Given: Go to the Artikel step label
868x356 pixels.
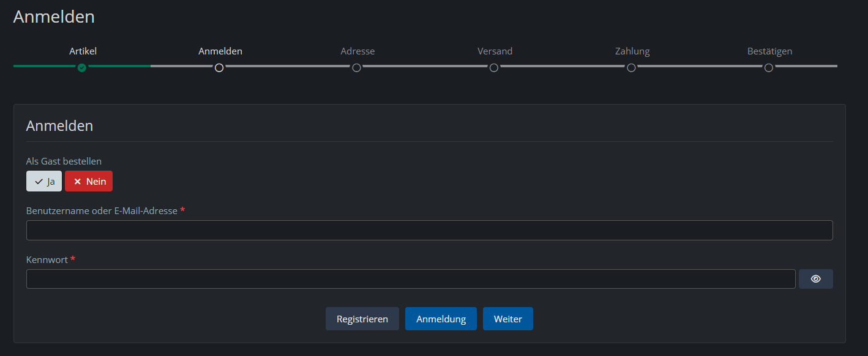Looking at the screenshot, I should pyautogui.click(x=83, y=51).
